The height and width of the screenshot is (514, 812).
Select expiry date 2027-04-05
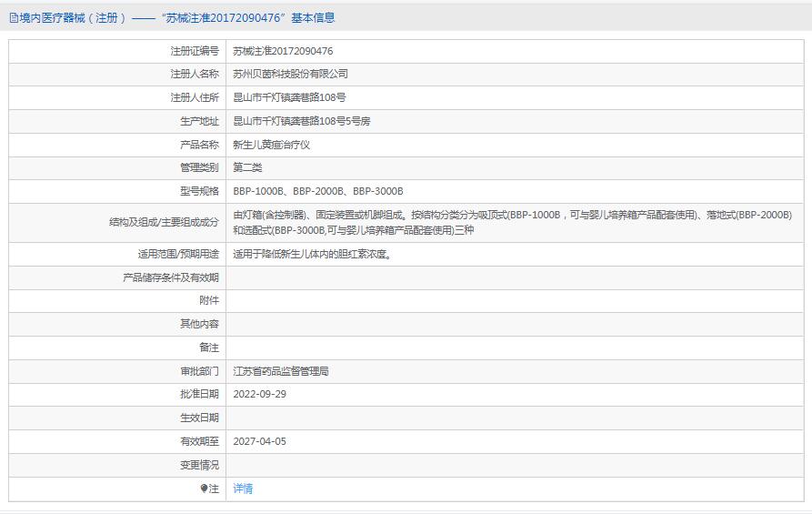(x=259, y=441)
